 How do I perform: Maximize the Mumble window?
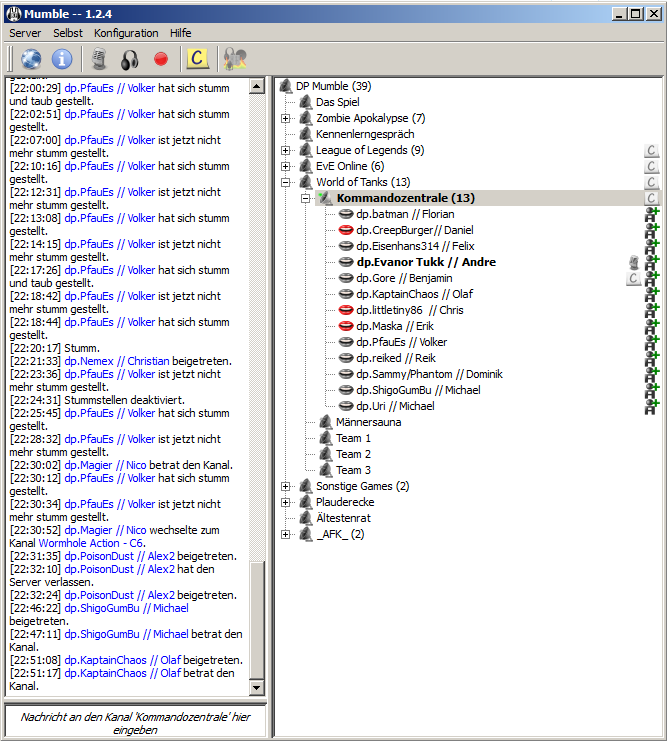636,14
